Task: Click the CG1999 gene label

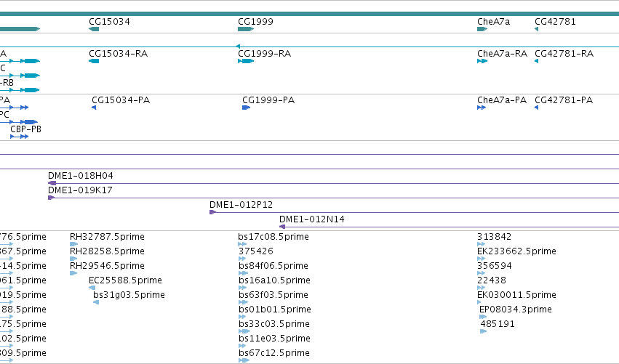Action: [255, 22]
